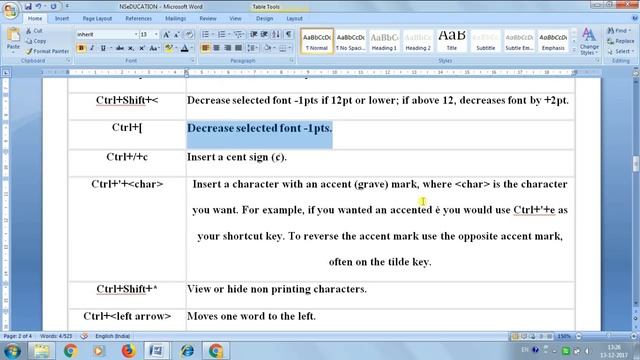Toggle Show/Hide paragraph marks
This screenshot has height=360, width=640.
[x=289, y=35]
